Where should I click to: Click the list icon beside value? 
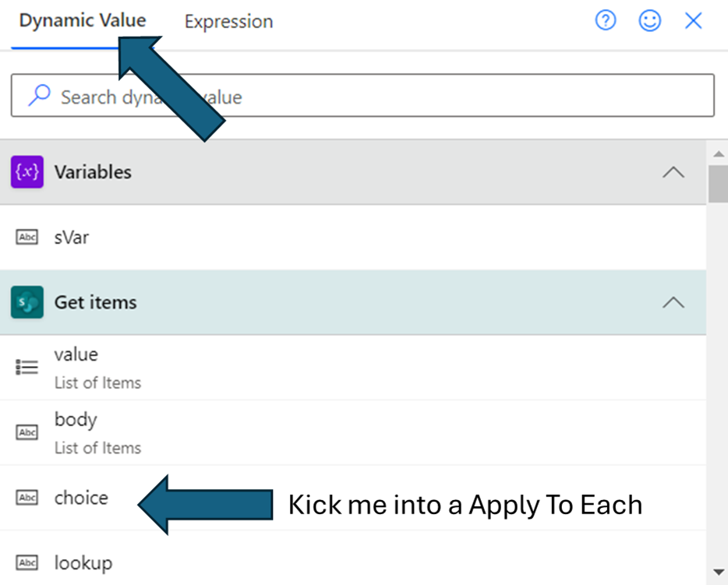pyautogui.click(x=27, y=367)
